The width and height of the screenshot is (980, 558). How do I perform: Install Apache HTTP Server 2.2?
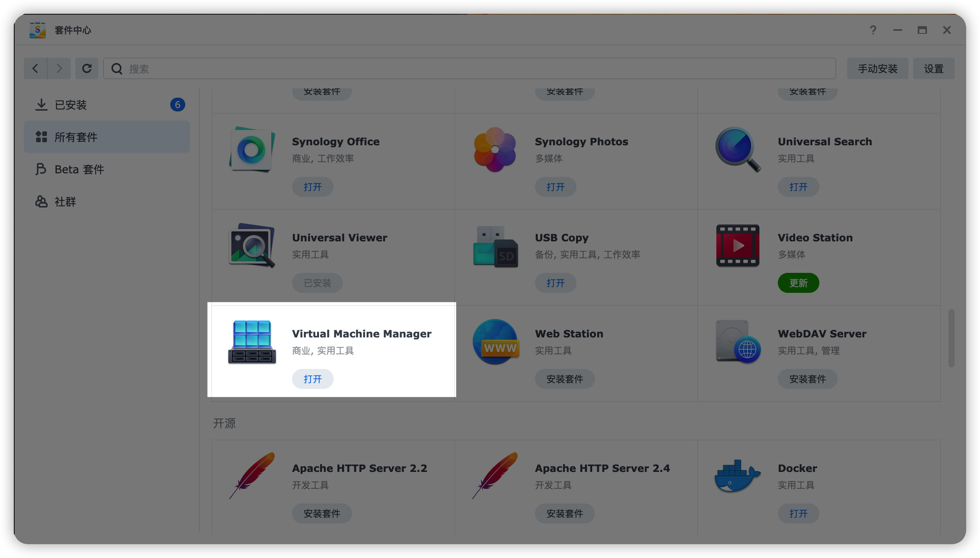pos(322,513)
